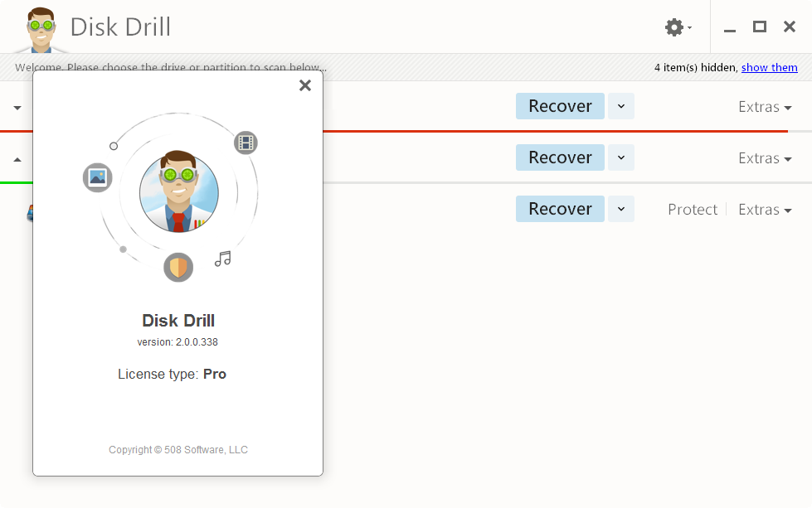This screenshot has height=508, width=812.
Task: Open Extras menu on the first row
Action: pos(765,107)
